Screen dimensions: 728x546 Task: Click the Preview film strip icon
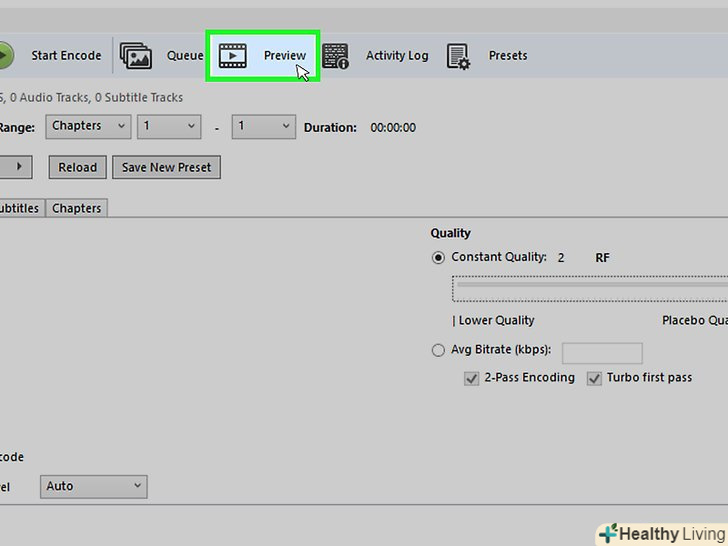[x=233, y=56]
